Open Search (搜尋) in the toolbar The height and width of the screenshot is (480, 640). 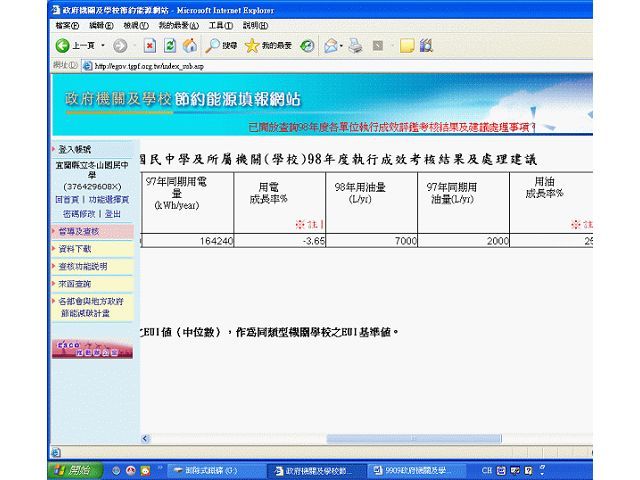point(222,46)
